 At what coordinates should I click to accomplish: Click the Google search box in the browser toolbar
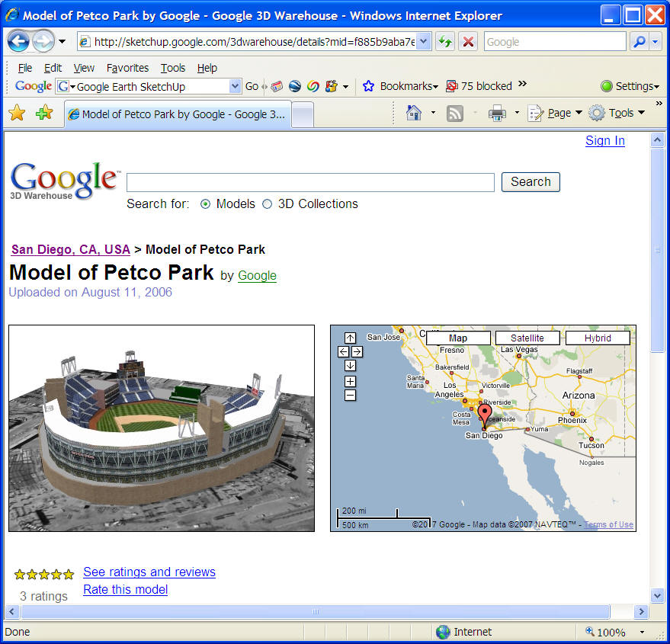555,42
